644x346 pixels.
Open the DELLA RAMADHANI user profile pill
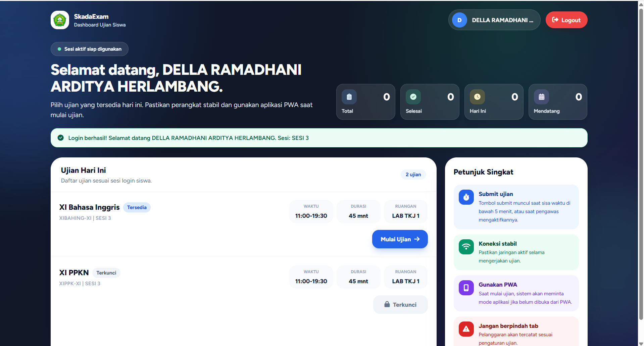(x=494, y=20)
